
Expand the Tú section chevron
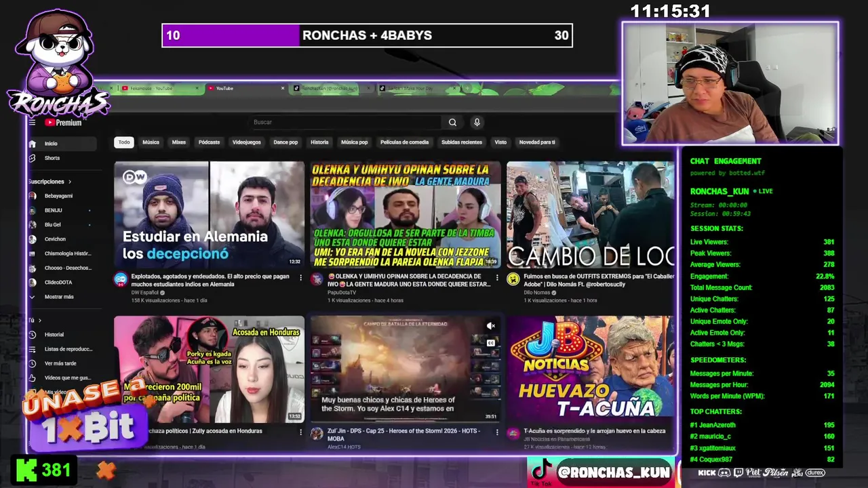(40, 320)
